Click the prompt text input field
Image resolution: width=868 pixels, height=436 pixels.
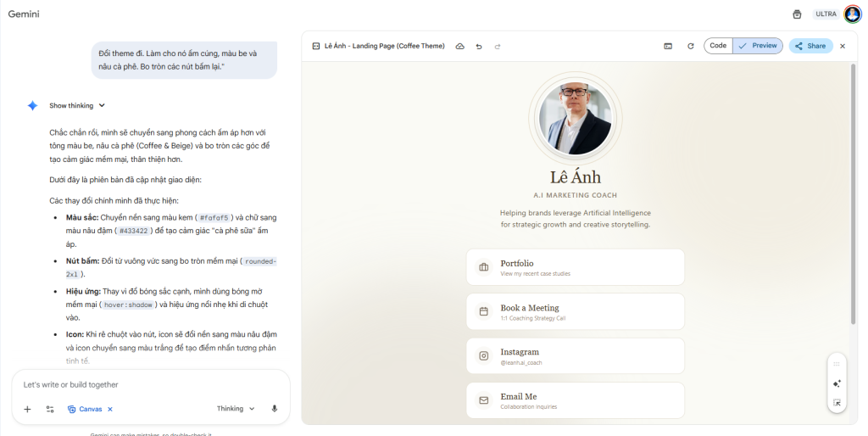(144, 385)
